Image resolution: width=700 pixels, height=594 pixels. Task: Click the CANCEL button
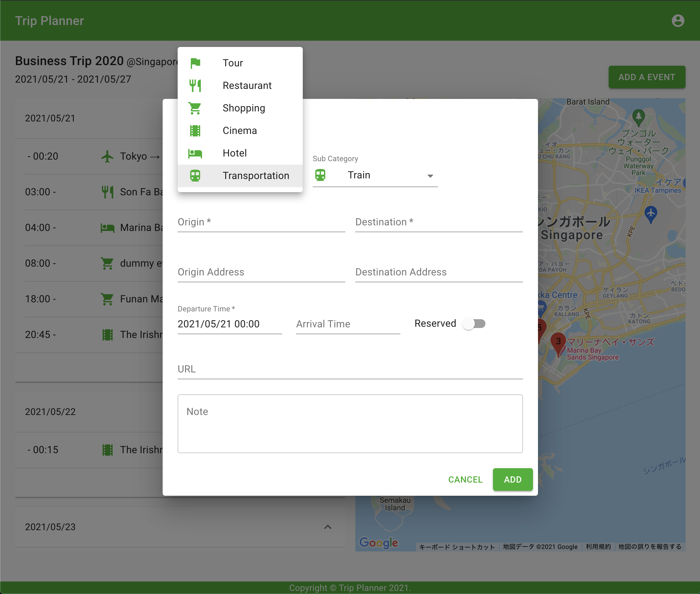[x=465, y=479]
